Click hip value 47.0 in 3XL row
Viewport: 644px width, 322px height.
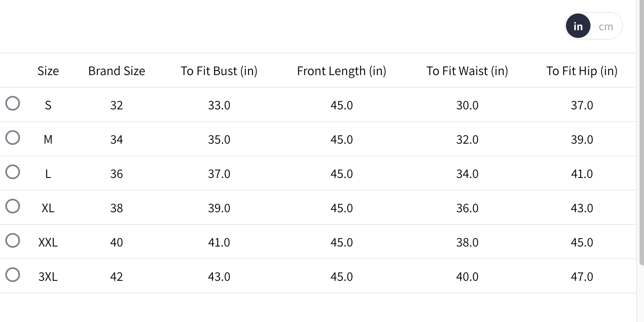[x=581, y=277]
